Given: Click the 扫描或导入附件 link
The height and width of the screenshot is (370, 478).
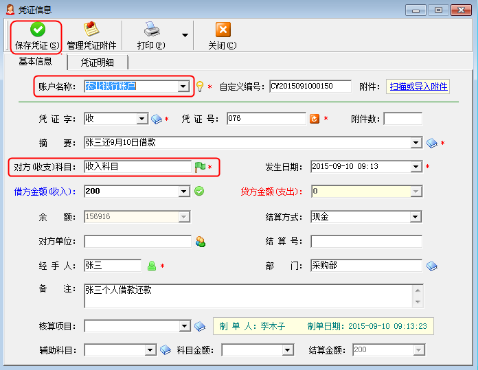Looking at the screenshot, I should (418, 87).
